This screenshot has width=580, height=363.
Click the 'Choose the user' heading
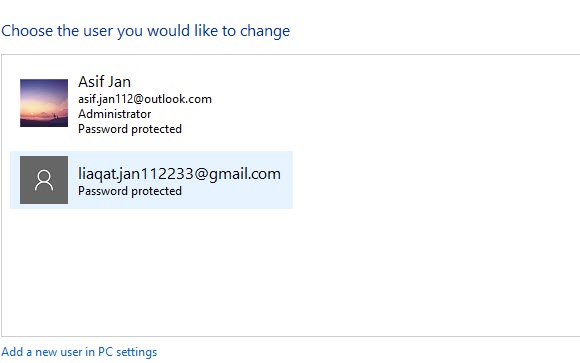(x=145, y=31)
